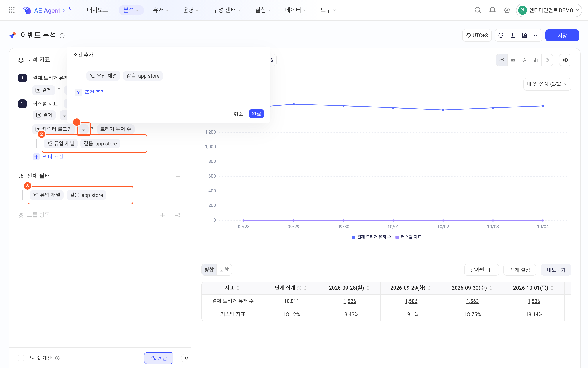Click the 10/04 data point on blue line
588x368 pixels.
coord(543,106)
